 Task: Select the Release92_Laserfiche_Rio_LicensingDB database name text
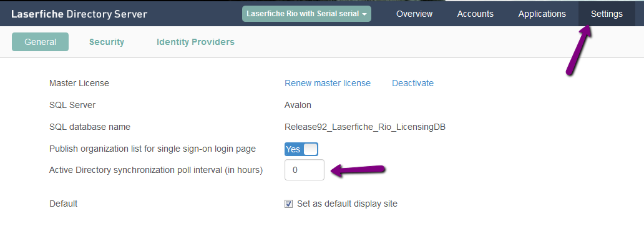pos(365,127)
